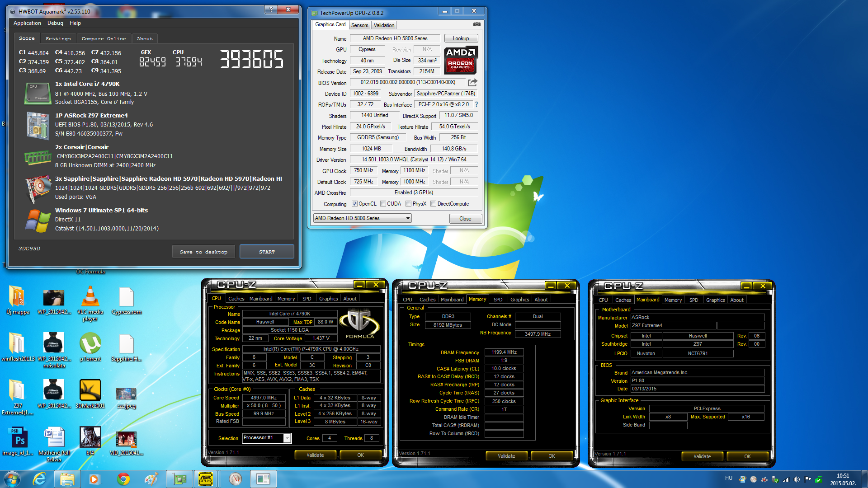Open Caches tab in right CPU-Z window
The image size is (868, 488).
(623, 300)
